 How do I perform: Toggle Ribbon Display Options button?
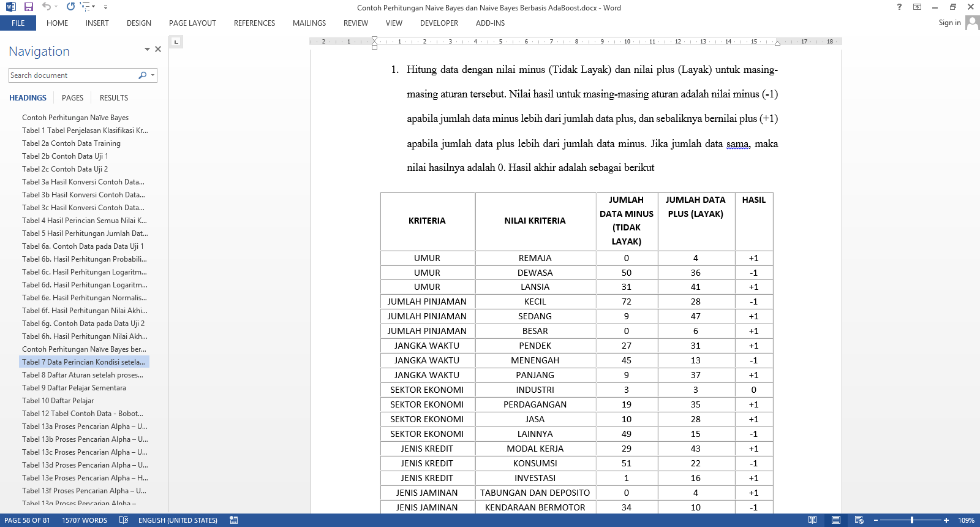point(917,7)
